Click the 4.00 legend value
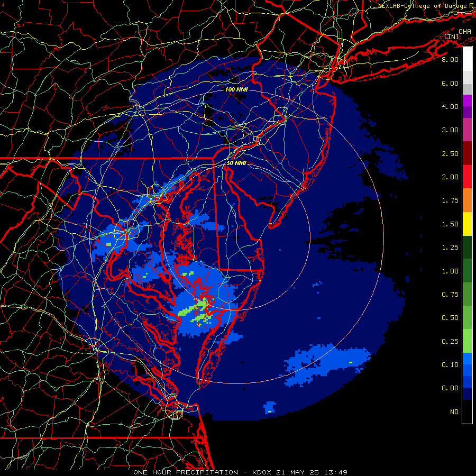The width and height of the screenshot is (476, 476). pos(450,106)
